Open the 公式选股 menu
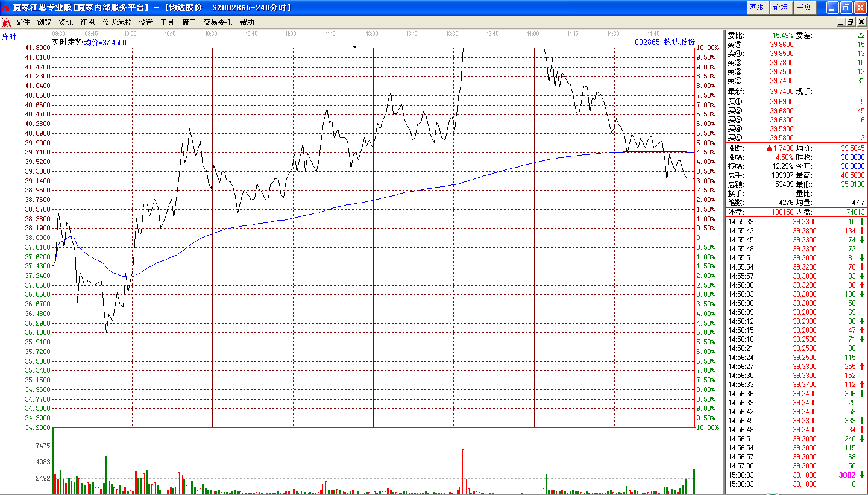Image resolution: width=868 pixels, height=495 pixels. pos(116,22)
